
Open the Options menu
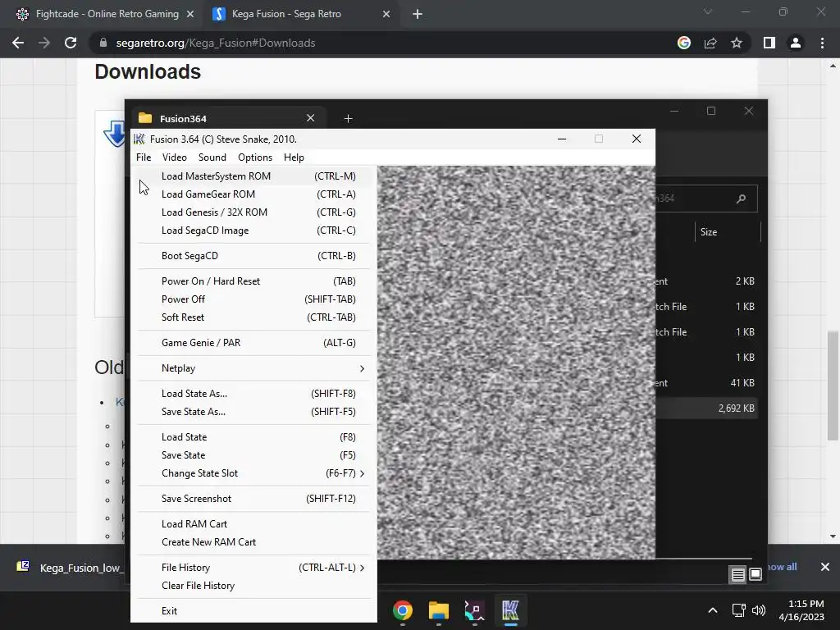(x=255, y=157)
